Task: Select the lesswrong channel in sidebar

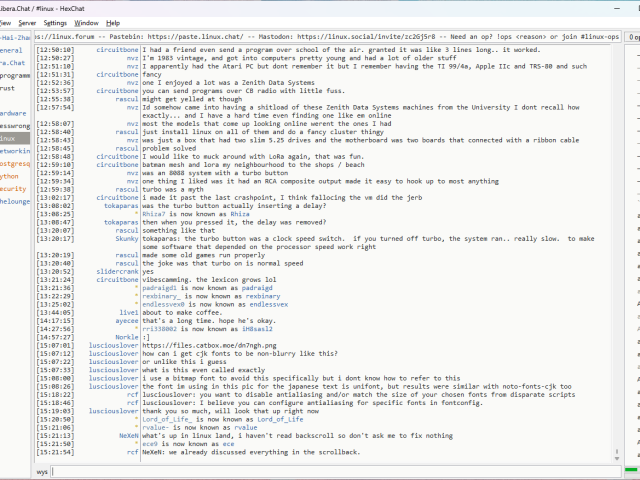Action: (x=14, y=126)
